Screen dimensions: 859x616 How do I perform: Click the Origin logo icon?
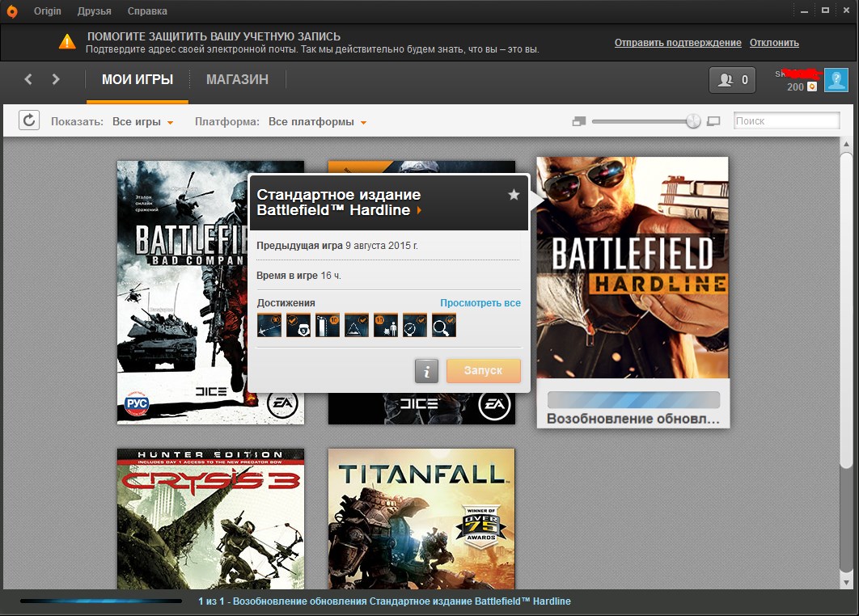pos(11,11)
